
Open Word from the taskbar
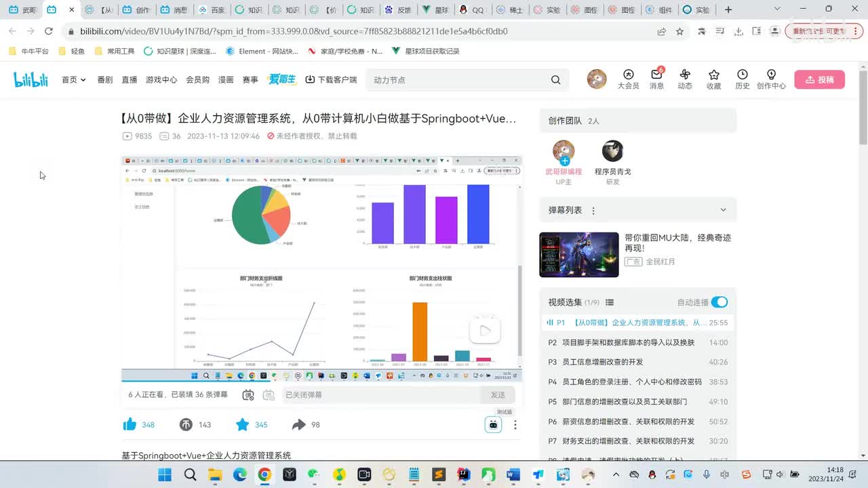coord(513,474)
